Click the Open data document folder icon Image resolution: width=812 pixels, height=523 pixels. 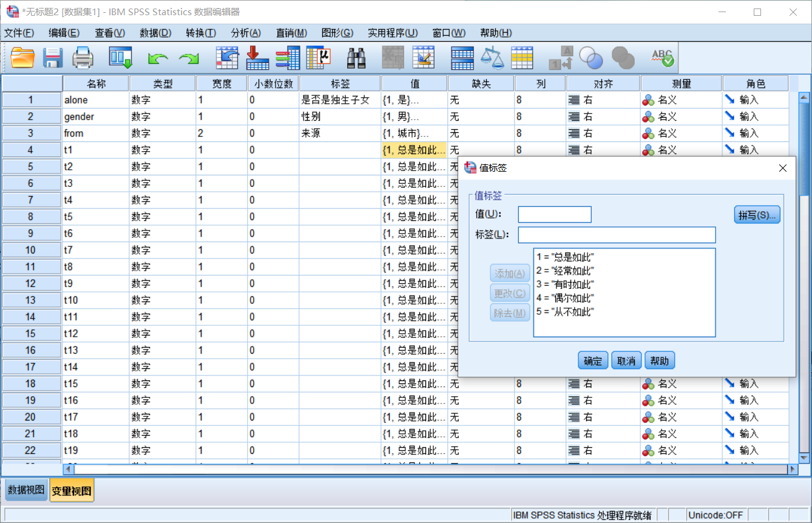[x=23, y=58]
